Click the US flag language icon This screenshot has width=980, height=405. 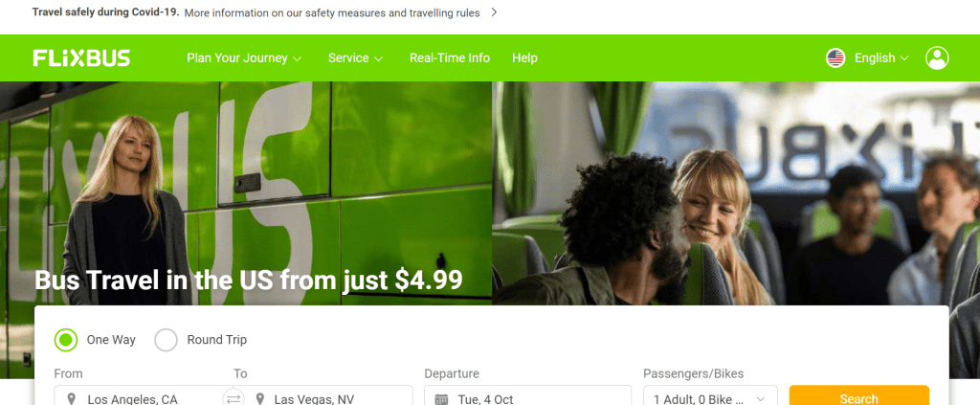click(835, 58)
